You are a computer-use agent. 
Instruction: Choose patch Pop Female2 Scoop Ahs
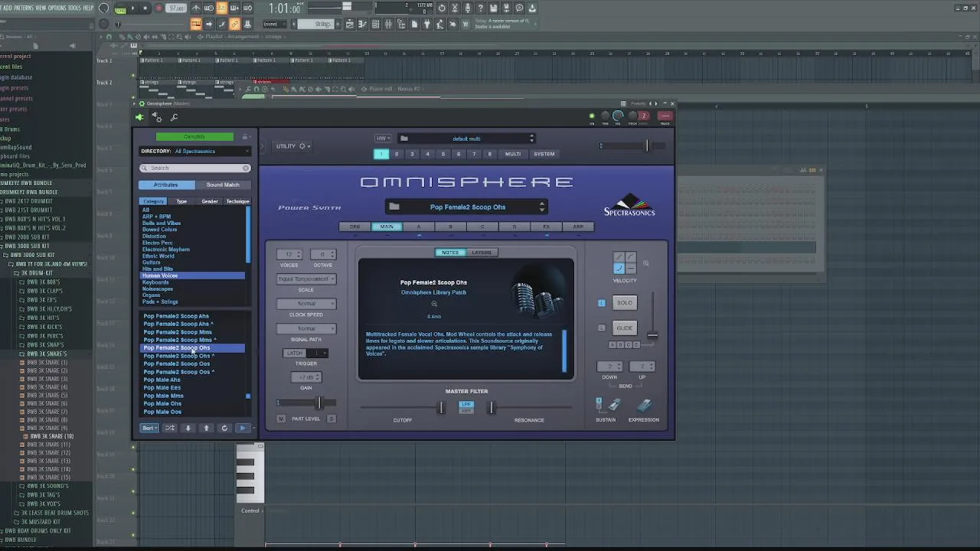(176, 316)
